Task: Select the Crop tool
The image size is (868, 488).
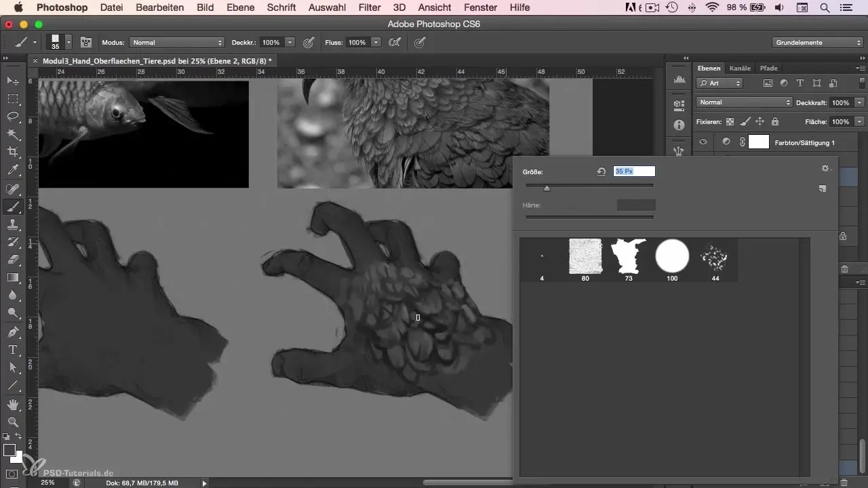Action: tap(12, 152)
